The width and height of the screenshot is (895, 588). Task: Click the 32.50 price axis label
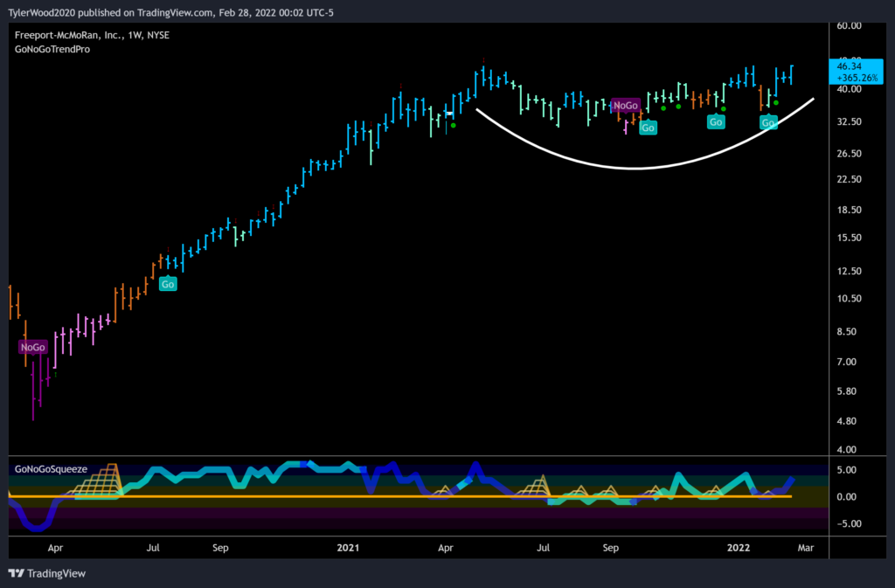(849, 121)
